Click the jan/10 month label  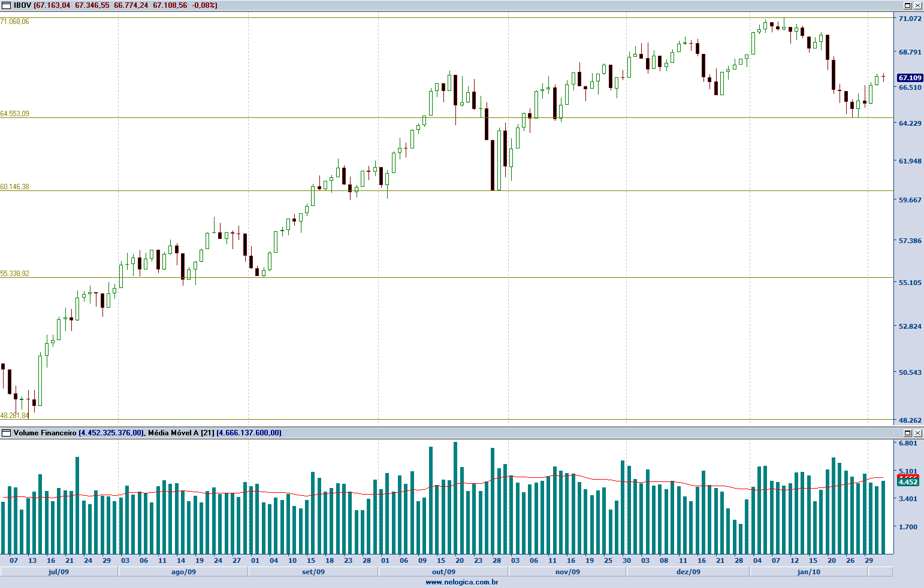point(808,572)
